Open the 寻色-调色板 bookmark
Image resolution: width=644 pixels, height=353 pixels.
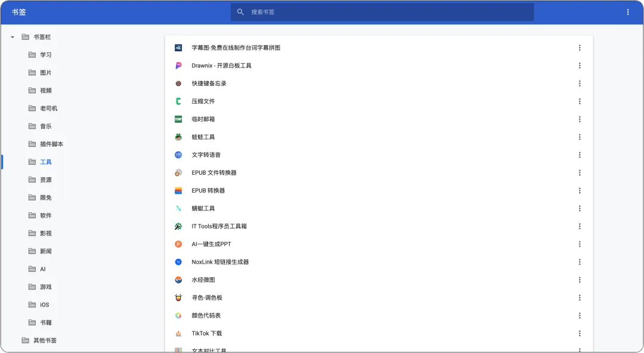point(207,298)
